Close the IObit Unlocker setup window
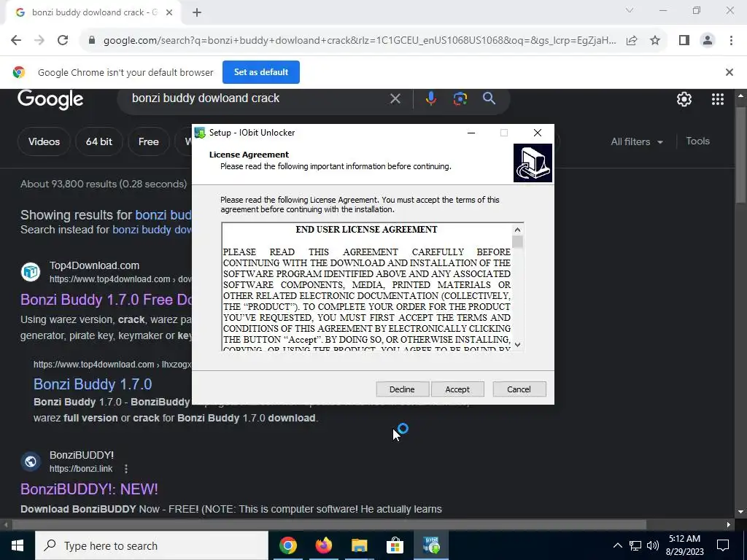The width and height of the screenshot is (747, 560). click(x=538, y=133)
